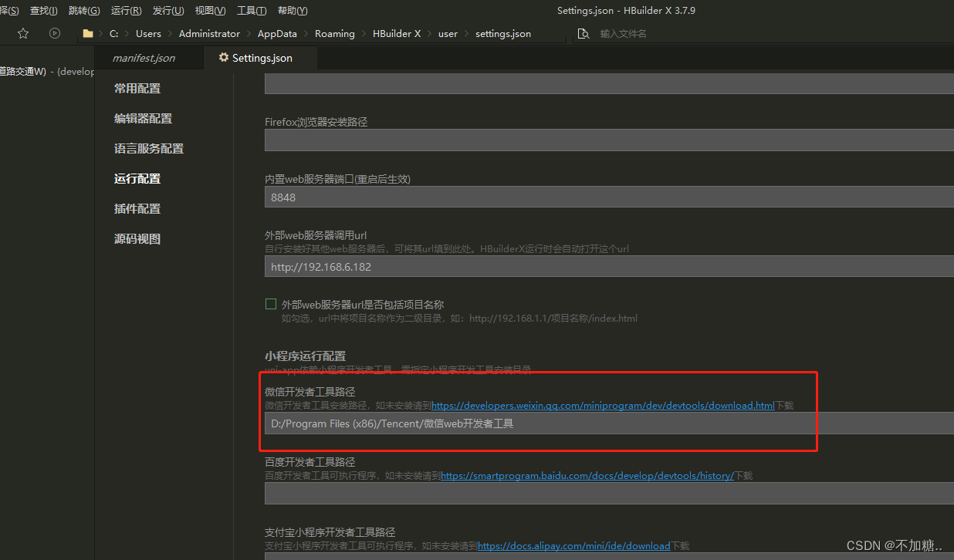
Task: Open the 运行(R) menu
Action: coord(126,11)
